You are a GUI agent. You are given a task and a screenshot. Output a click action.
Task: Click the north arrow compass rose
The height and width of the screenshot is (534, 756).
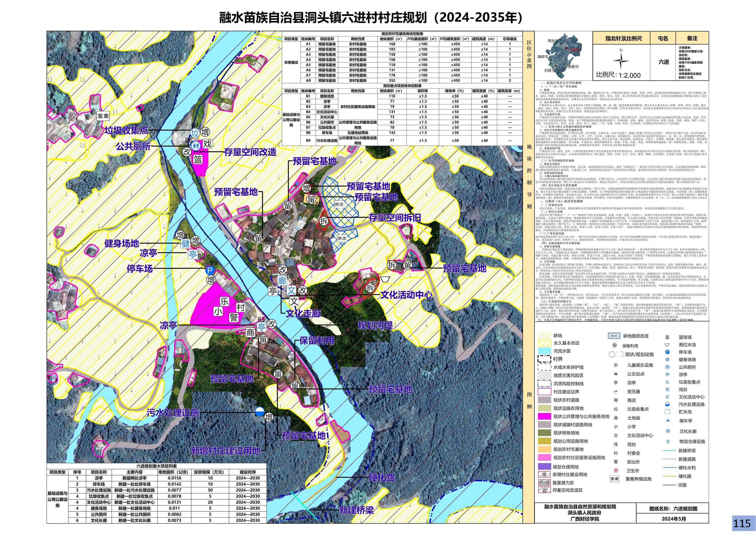tap(621, 61)
